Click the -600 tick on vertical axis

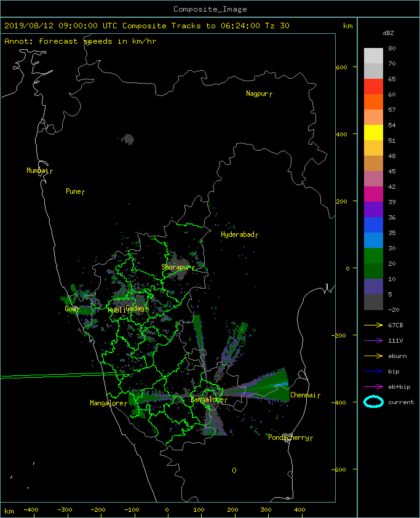(339, 469)
